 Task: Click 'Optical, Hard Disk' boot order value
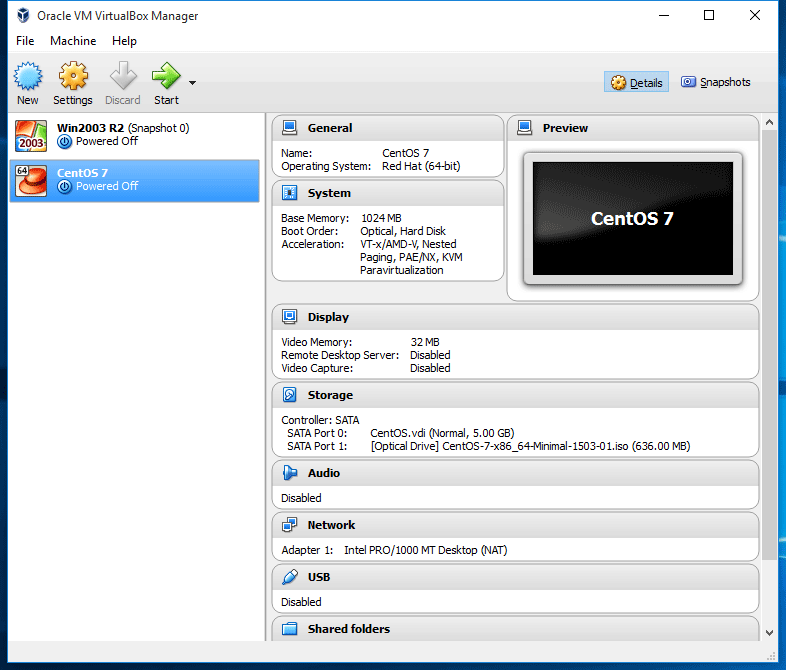click(403, 232)
